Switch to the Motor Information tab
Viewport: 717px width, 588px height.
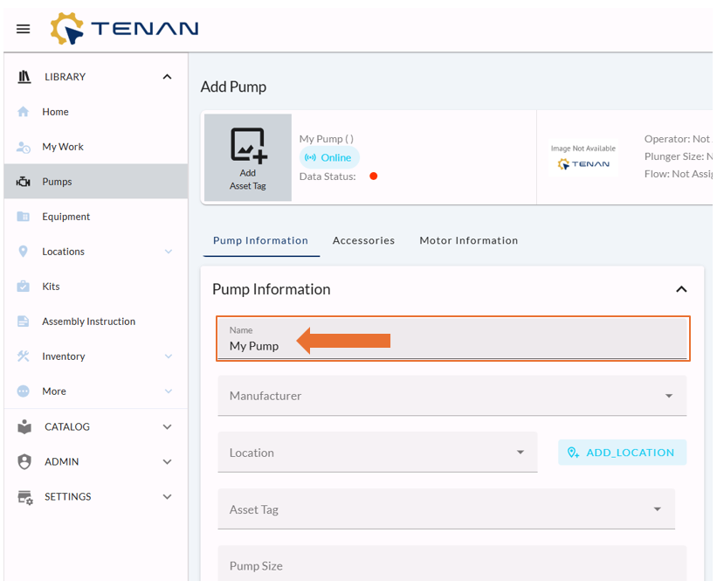(x=468, y=240)
